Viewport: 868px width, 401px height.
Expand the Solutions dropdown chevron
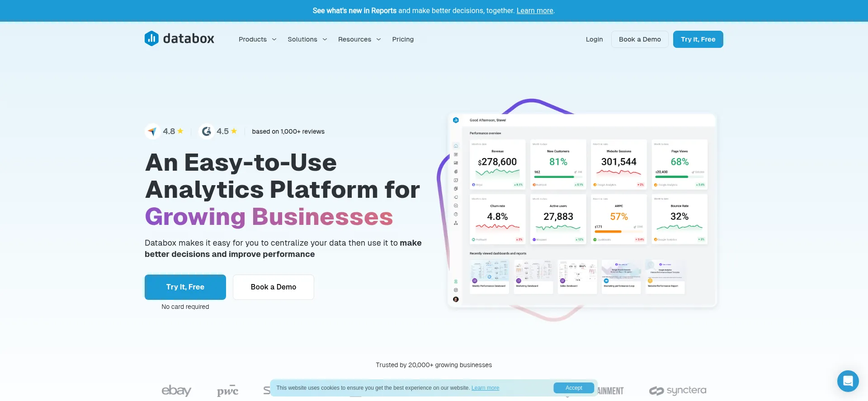point(325,40)
